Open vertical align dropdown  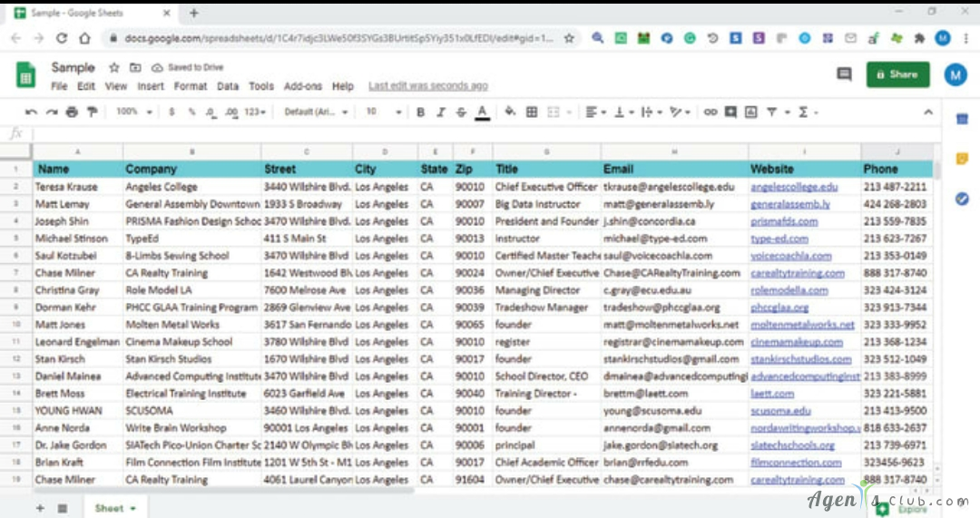[623, 112]
